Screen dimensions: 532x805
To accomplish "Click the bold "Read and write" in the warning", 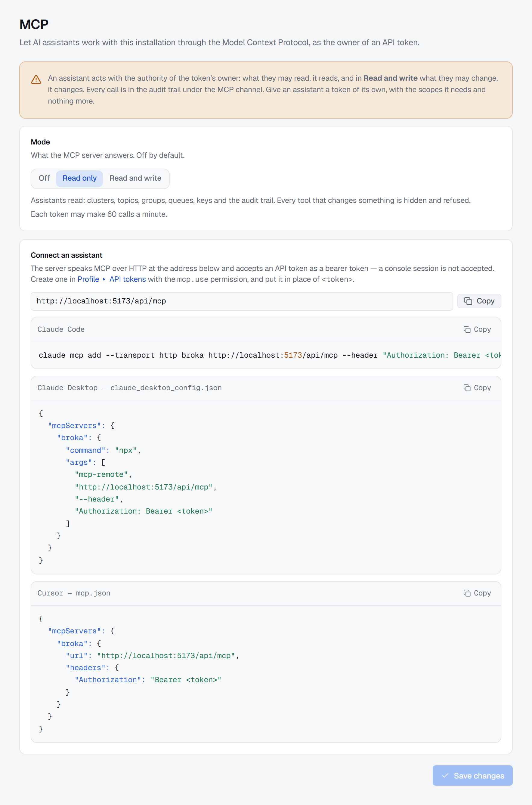I will [391, 78].
